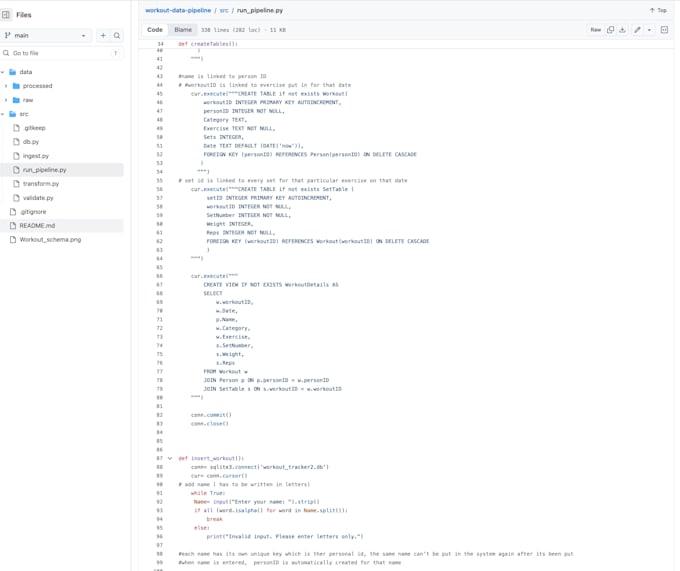The width and height of the screenshot is (680, 571).
Task: Click sticky header def createTables()
Action: 208,44
